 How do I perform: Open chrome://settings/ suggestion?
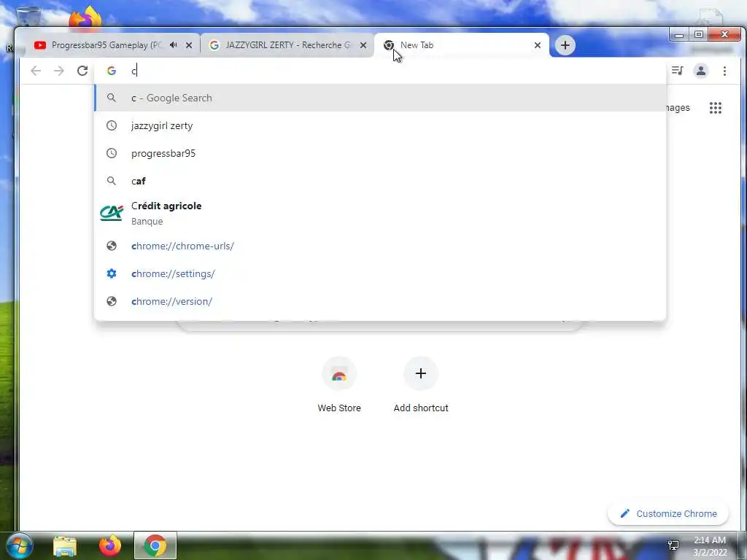(x=380, y=273)
